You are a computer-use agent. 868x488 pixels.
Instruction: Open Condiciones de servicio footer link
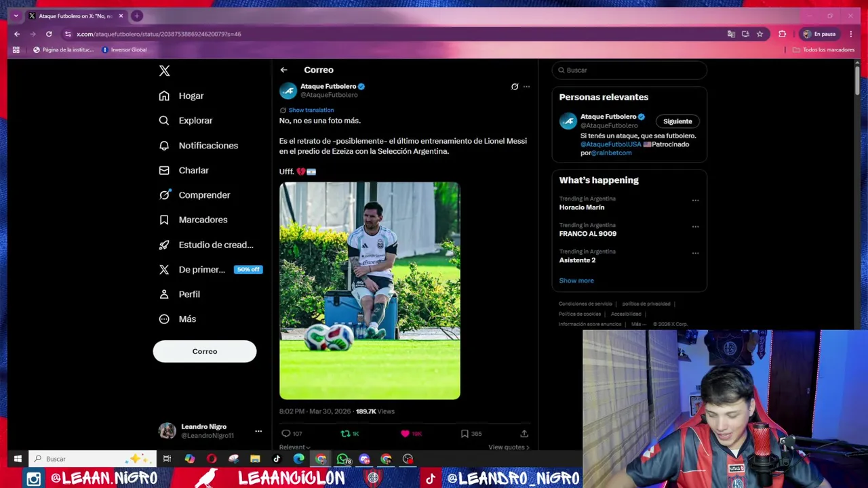[585, 304]
